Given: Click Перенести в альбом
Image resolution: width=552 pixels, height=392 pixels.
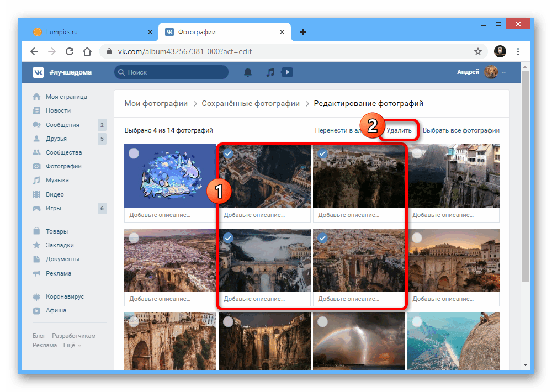Looking at the screenshot, I should 338,130.
